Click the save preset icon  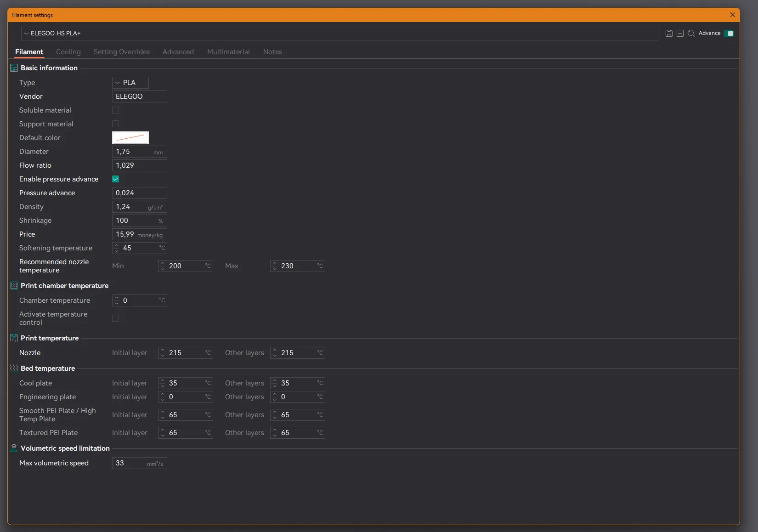click(x=669, y=34)
